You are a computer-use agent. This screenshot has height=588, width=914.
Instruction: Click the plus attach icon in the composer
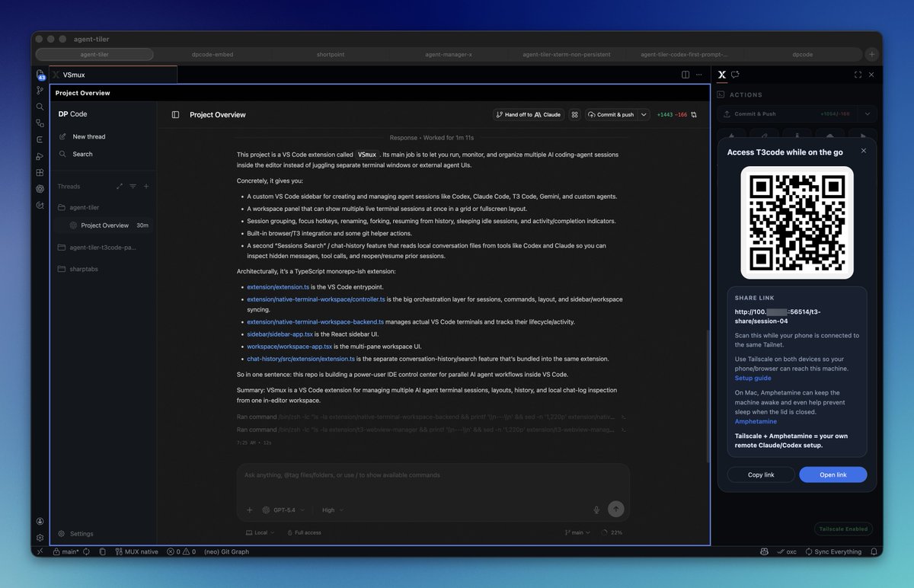[x=249, y=510]
